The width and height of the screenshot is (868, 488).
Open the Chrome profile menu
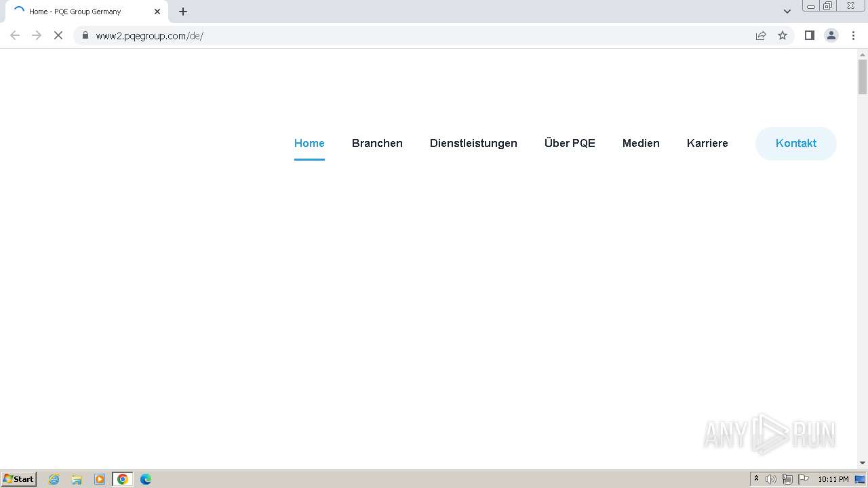[x=831, y=35]
